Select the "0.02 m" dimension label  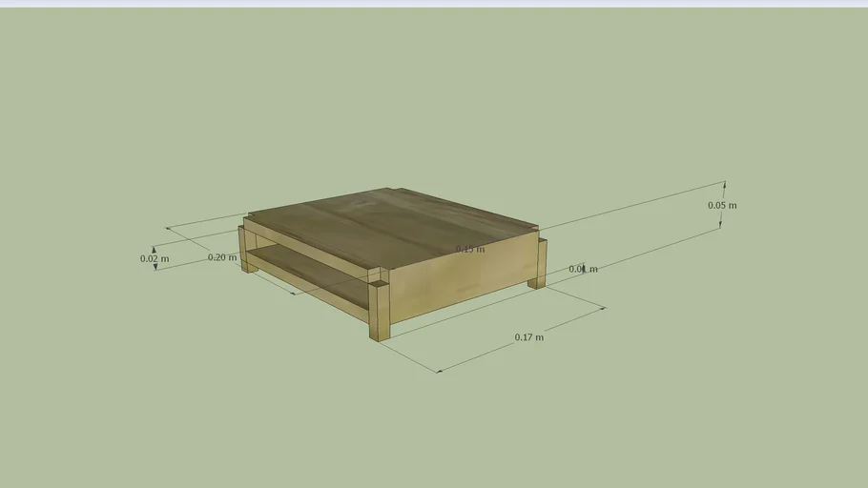(x=155, y=258)
